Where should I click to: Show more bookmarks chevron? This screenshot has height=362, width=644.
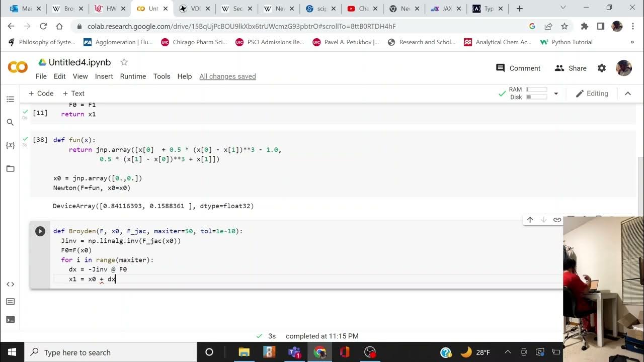pyautogui.click(x=632, y=42)
